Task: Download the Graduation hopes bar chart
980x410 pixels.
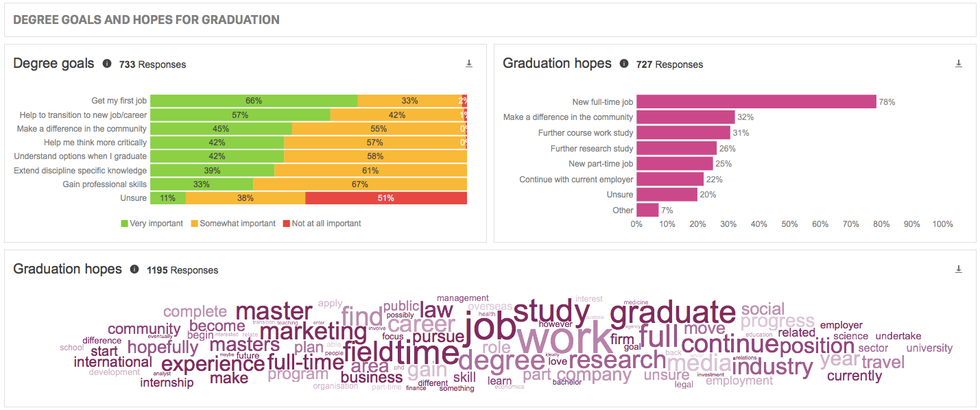Action: [959, 64]
